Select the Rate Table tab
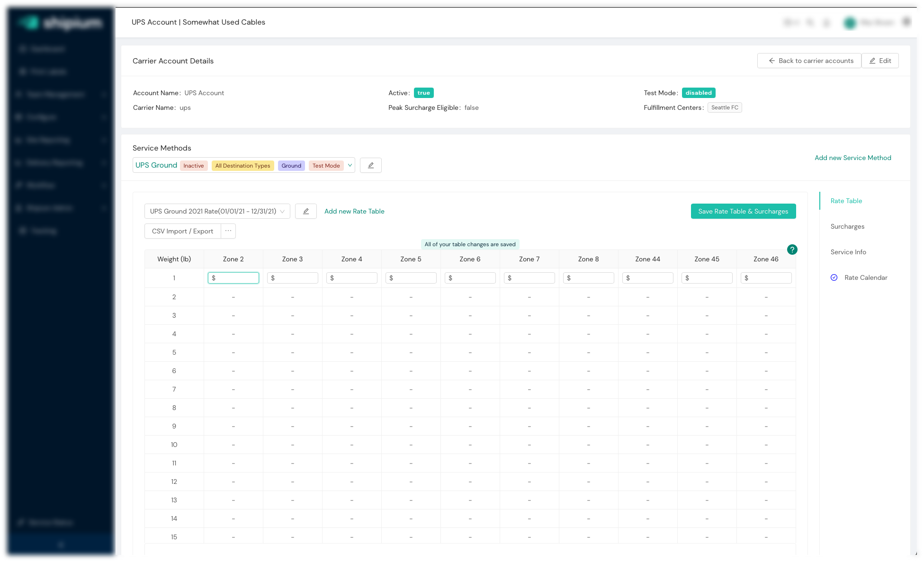Screen dimensions: 924x562 [846, 201]
